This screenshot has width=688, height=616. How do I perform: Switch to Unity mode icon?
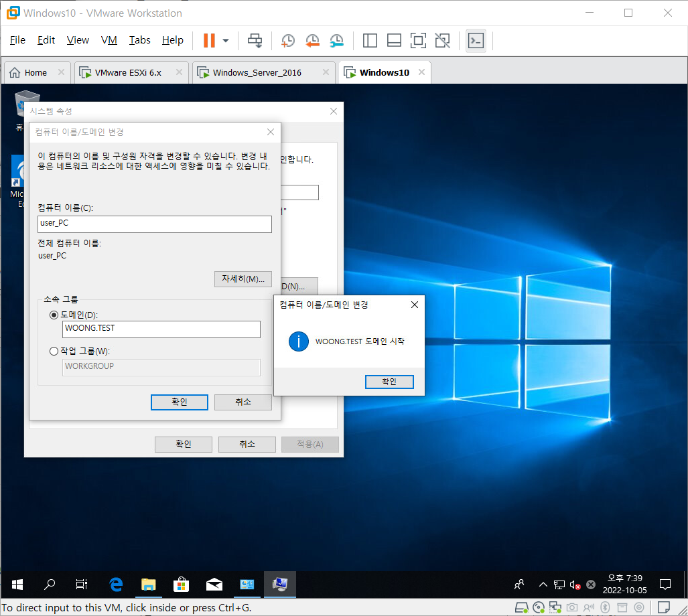click(442, 40)
